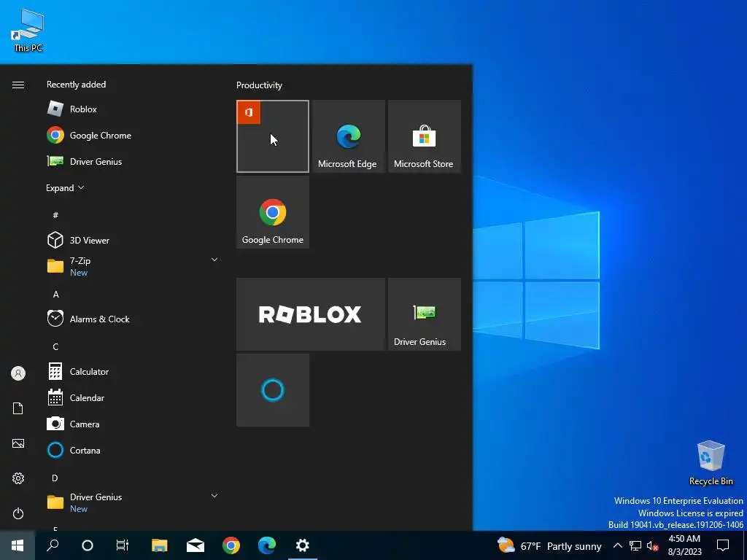Click the Productivity group title

(x=259, y=85)
